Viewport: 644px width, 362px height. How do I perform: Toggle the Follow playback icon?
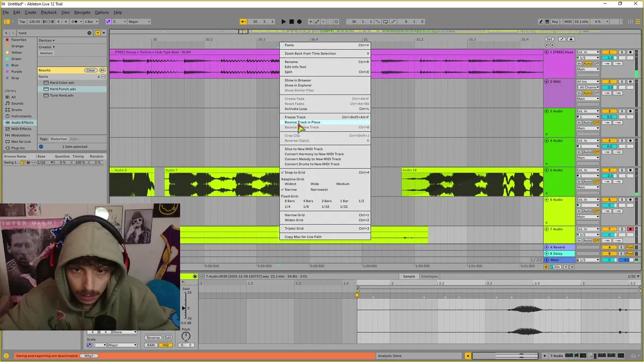coord(243,22)
